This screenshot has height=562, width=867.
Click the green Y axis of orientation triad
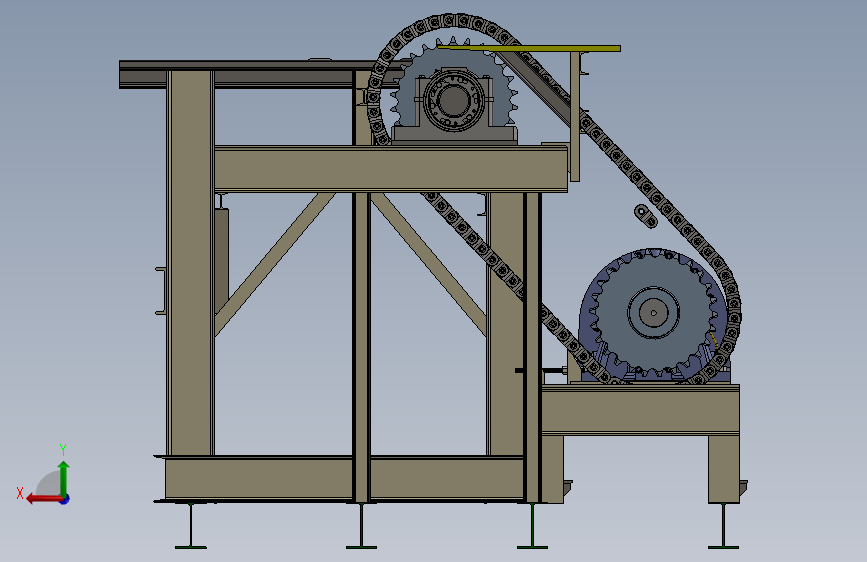pyautogui.click(x=64, y=478)
